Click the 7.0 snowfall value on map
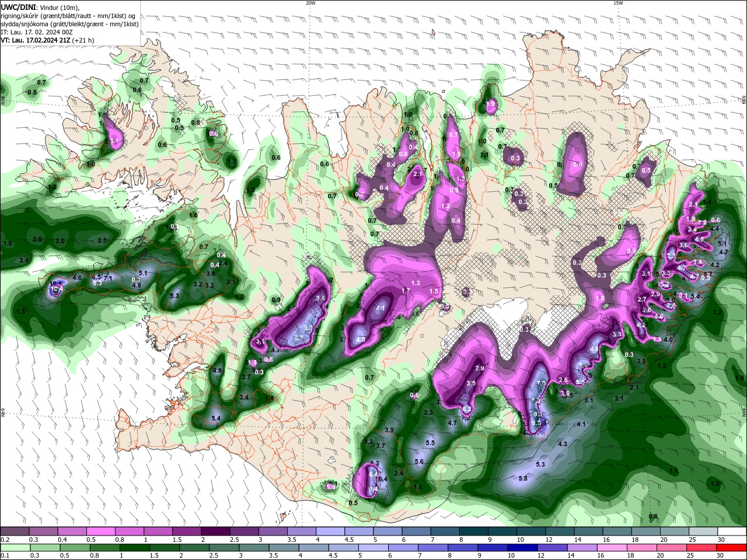 coord(541,383)
